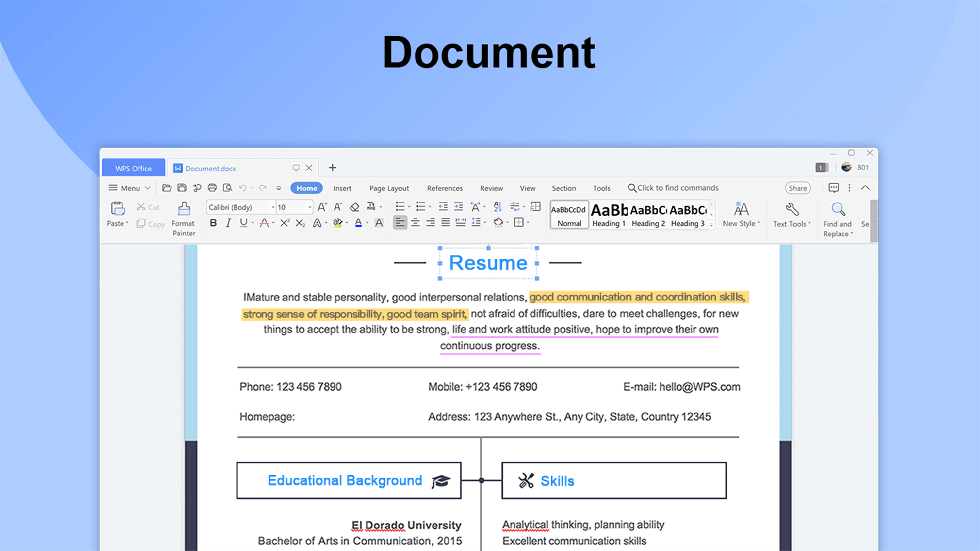Click the Print icon
This screenshot has height=551, width=980.
pos(212,188)
